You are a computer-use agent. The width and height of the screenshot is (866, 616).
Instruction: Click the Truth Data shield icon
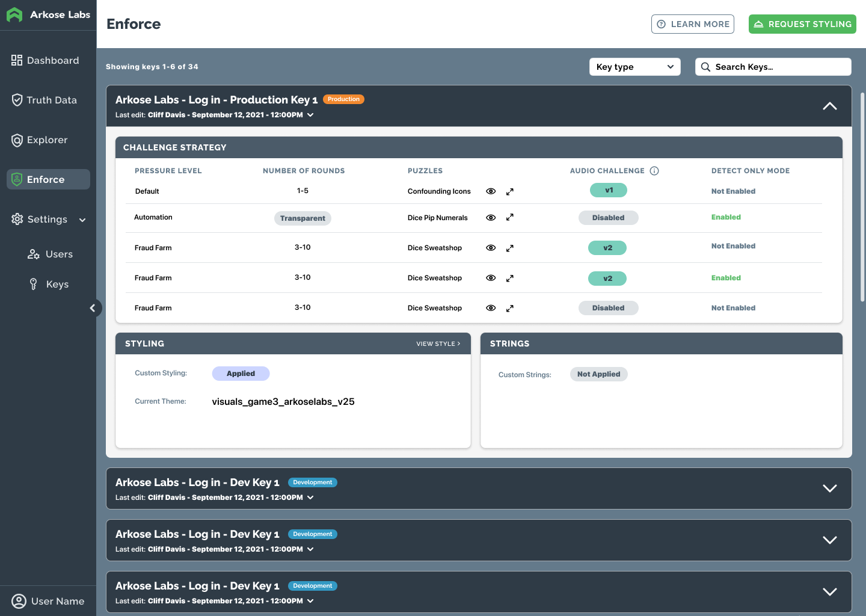coord(17,100)
